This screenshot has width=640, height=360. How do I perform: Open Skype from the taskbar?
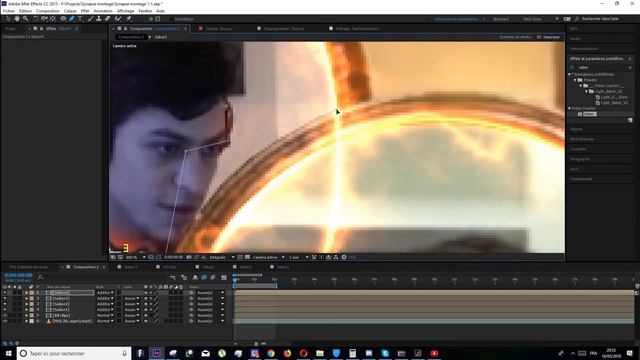[x=385, y=353]
